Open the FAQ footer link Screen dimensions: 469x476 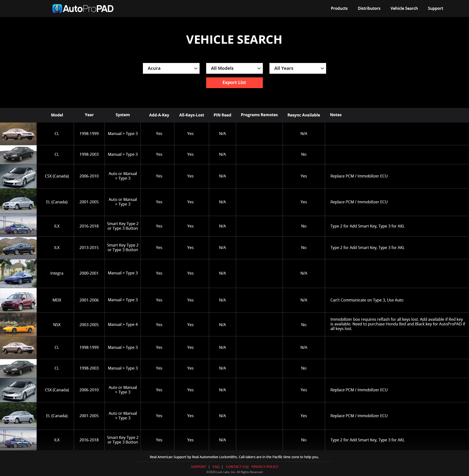216,467
